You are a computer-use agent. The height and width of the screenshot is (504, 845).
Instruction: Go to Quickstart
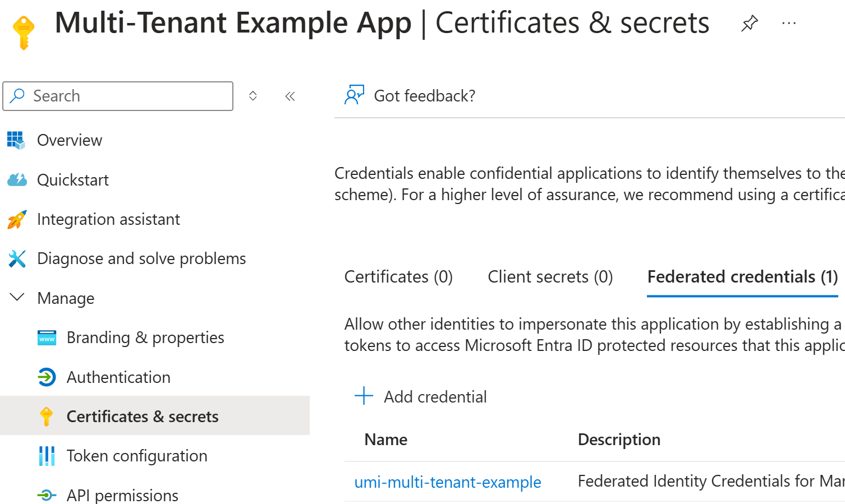(73, 180)
